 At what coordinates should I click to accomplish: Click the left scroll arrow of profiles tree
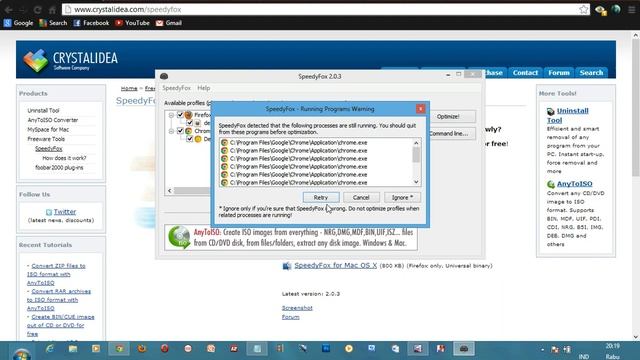pyautogui.click(x=170, y=191)
